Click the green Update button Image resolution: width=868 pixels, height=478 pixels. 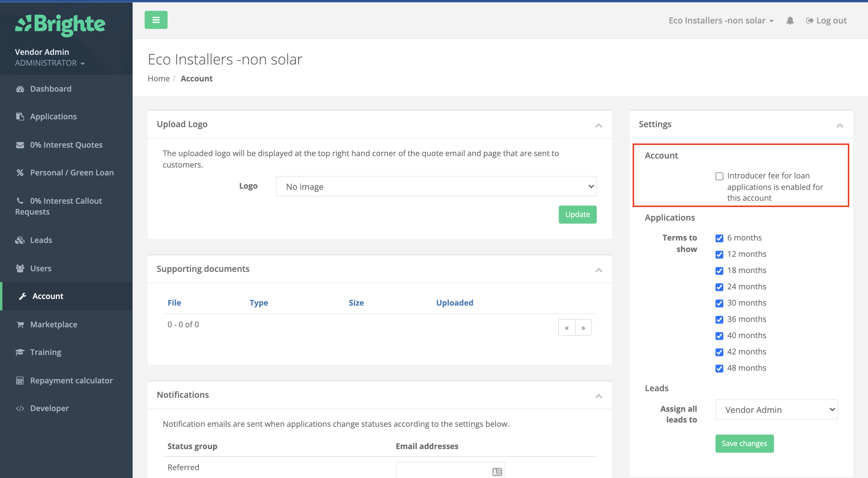577,215
